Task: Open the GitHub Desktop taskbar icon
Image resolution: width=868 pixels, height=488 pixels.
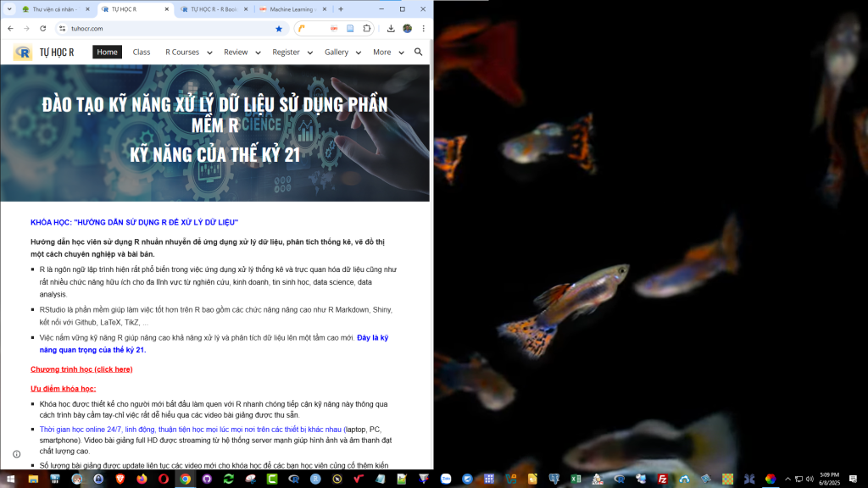Action: 207,480
